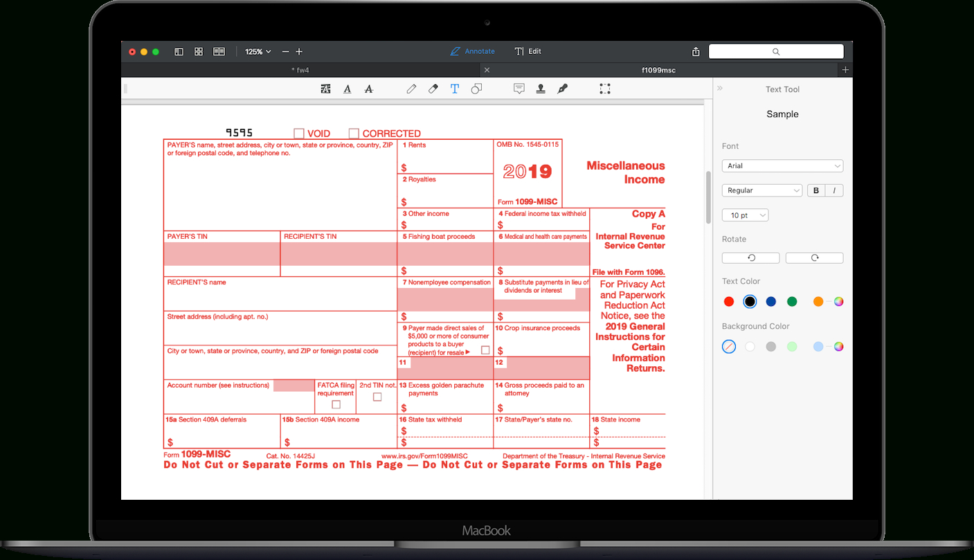Open custom background color picker wheel

click(x=838, y=347)
